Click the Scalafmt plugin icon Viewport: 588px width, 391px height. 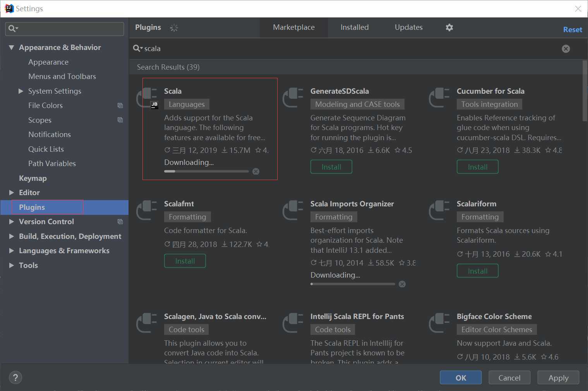click(x=147, y=210)
